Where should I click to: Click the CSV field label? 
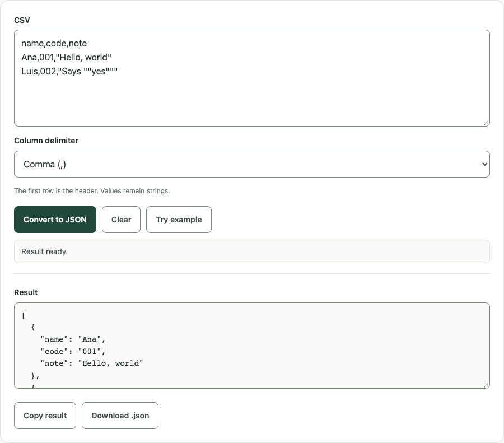(22, 20)
